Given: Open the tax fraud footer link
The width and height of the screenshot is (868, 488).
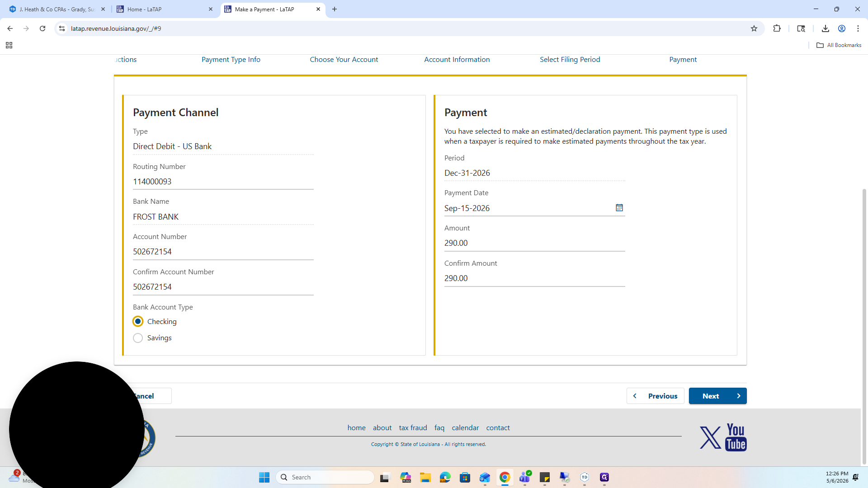Looking at the screenshot, I should 413,427.
